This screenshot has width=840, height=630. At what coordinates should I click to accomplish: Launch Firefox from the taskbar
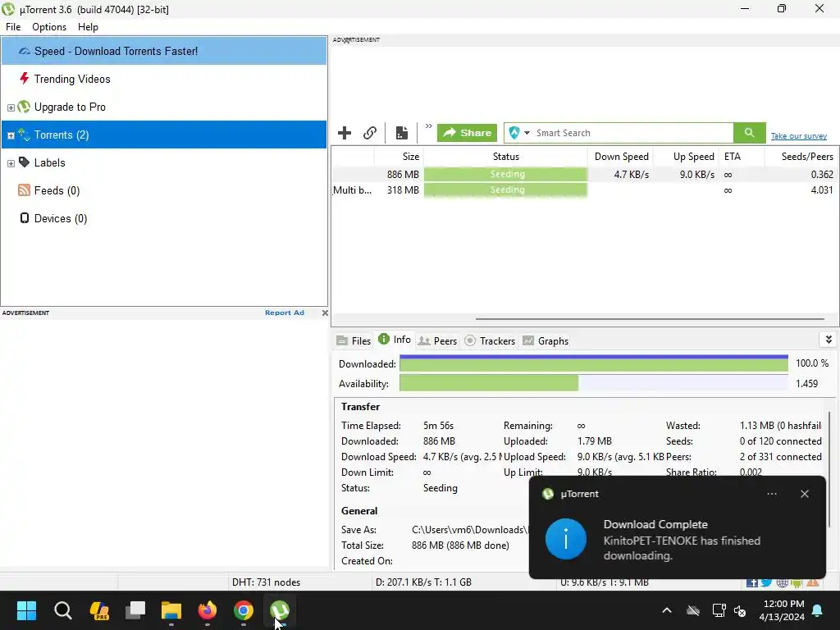coord(208,610)
